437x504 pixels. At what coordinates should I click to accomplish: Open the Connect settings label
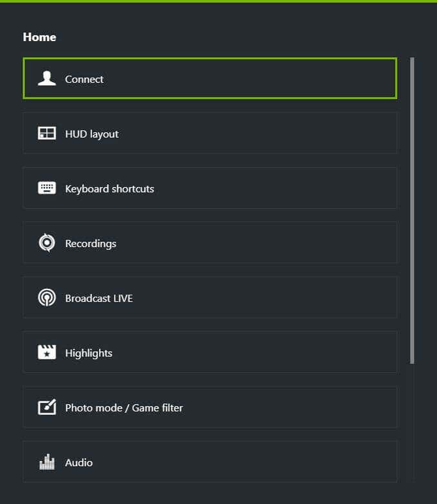pyautogui.click(x=84, y=79)
